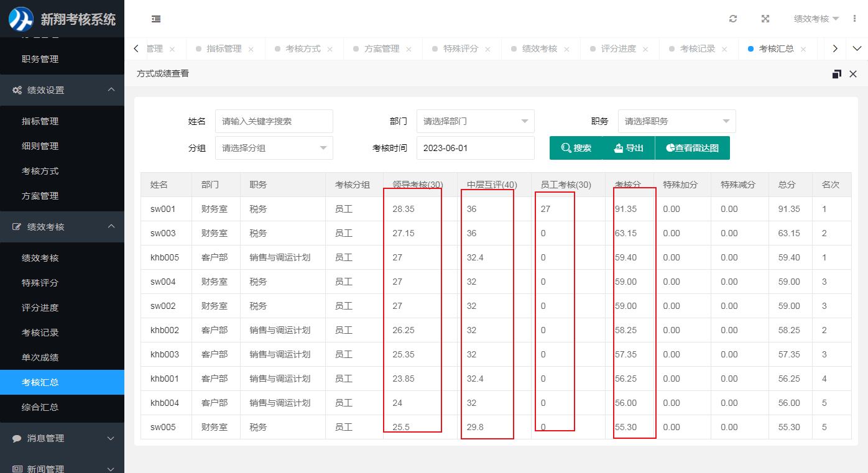Open the 职务 position dropdown

[676, 121]
